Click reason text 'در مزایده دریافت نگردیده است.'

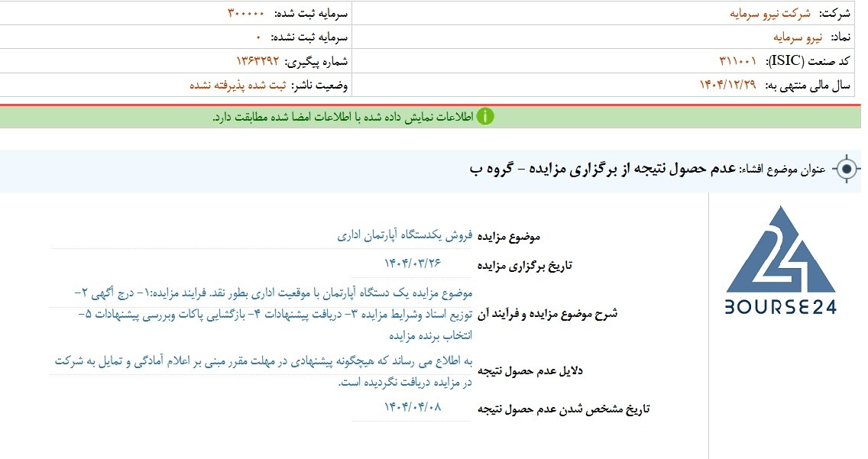(405, 383)
